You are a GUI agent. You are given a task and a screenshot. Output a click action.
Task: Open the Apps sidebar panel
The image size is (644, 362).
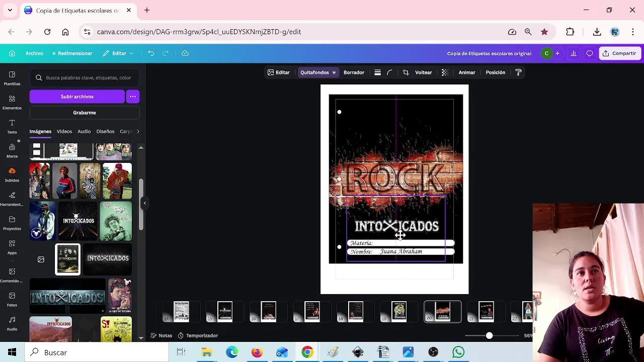point(12,247)
